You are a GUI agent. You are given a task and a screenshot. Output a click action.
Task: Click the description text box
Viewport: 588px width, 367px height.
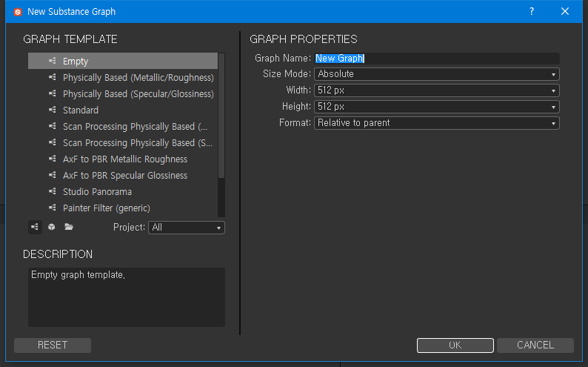pyautogui.click(x=127, y=297)
